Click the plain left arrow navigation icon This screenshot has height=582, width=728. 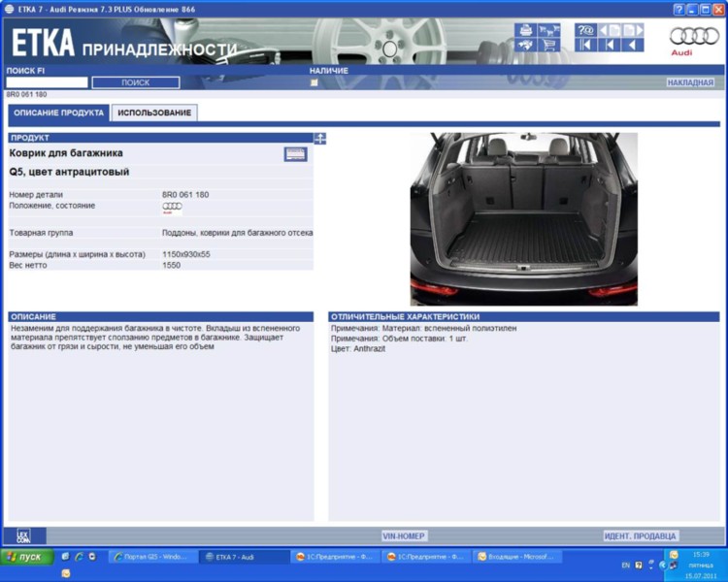633,45
